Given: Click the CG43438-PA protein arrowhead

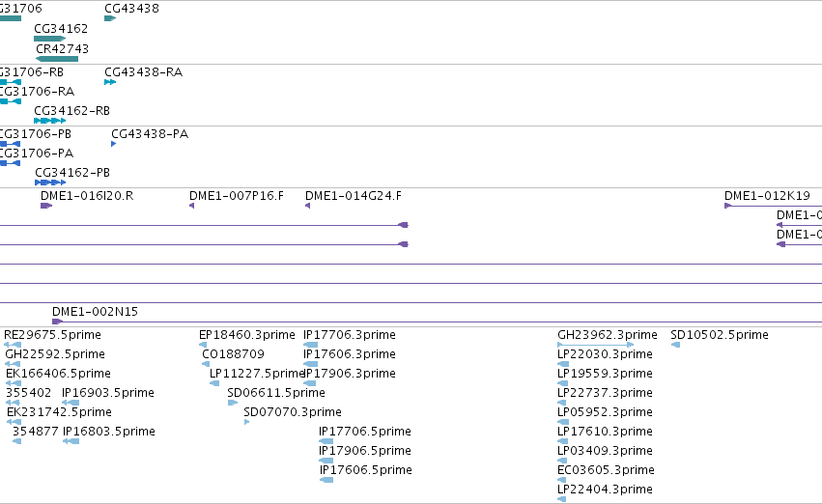Looking at the screenshot, I should (113, 144).
